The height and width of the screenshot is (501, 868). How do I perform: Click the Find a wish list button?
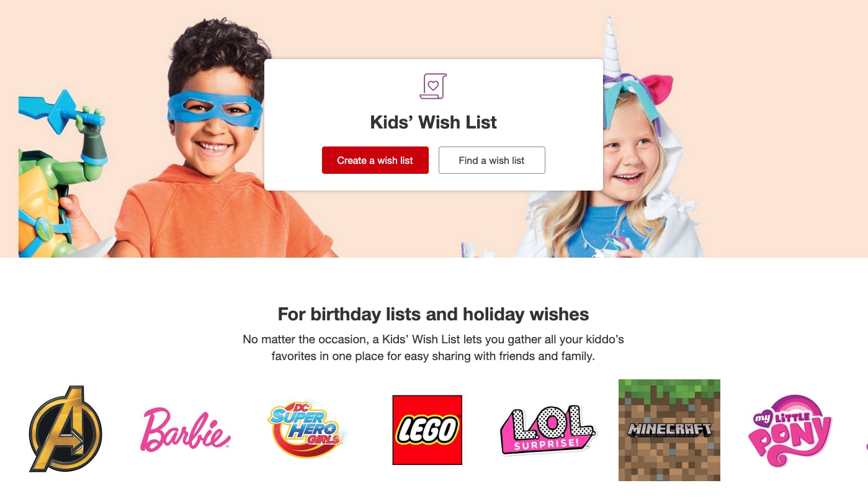tap(492, 160)
